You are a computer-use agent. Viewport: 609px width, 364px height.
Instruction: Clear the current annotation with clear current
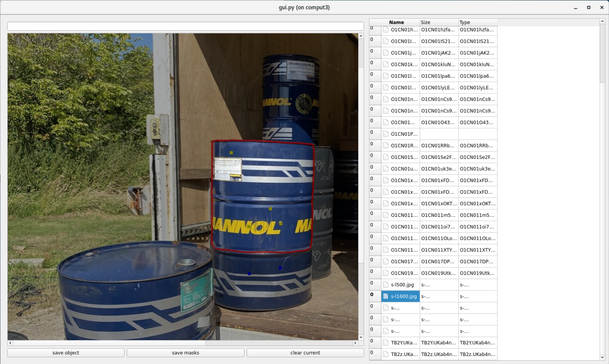(305, 353)
